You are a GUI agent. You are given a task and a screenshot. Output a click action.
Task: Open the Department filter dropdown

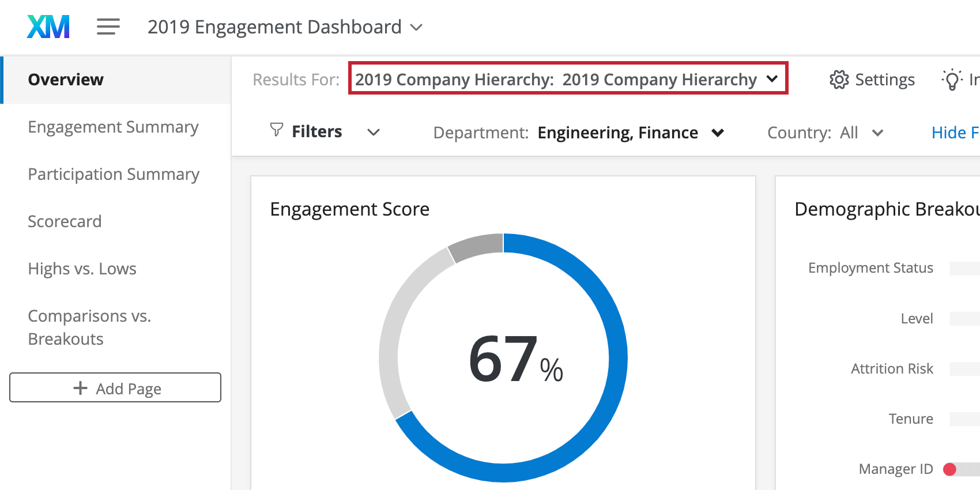[579, 133]
